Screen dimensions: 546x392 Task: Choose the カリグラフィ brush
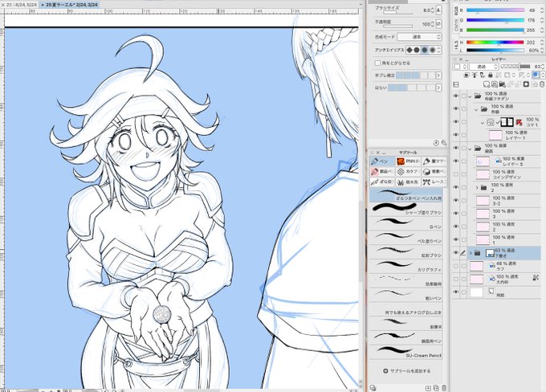[x=406, y=267]
